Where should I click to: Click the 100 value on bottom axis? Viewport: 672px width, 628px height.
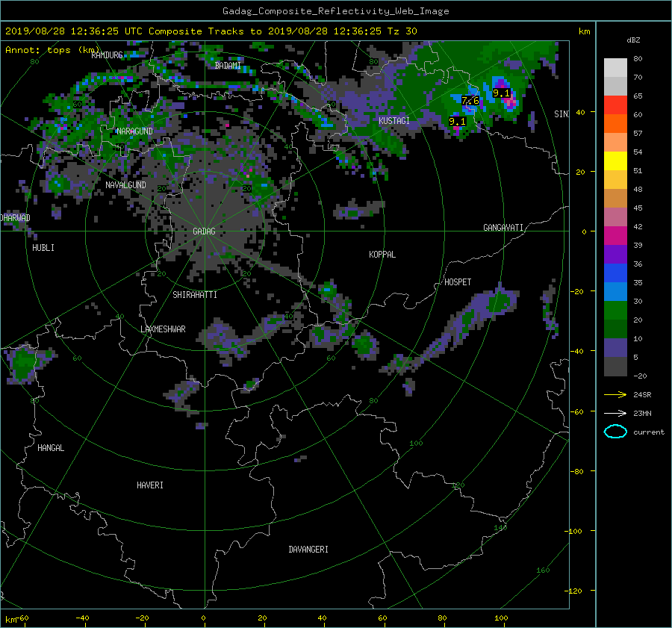(501, 618)
